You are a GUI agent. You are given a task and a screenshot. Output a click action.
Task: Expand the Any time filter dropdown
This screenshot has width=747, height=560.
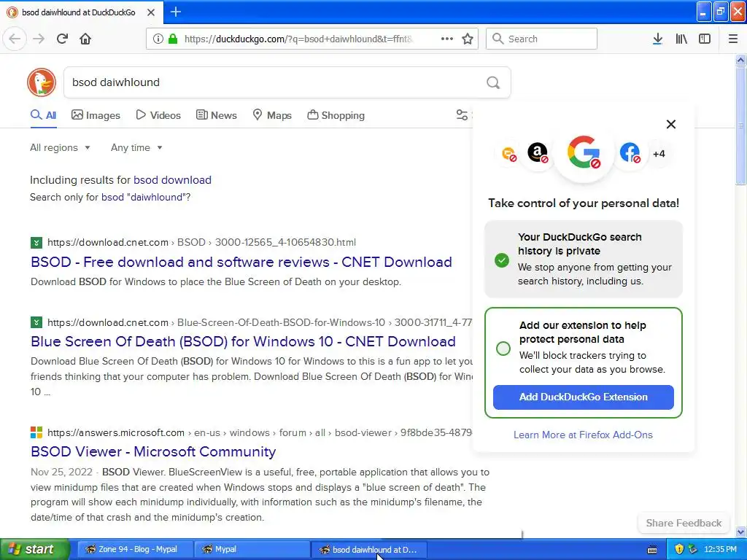point(136,147)
